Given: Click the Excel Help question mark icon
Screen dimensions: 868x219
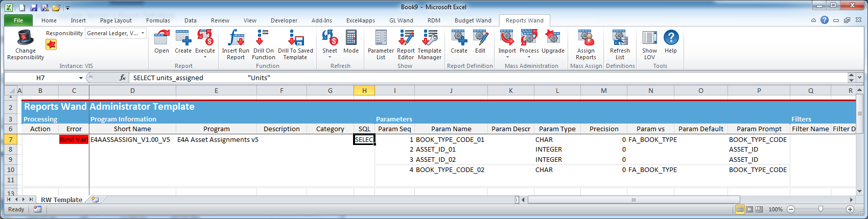Looking at the screenshot, I should (824, 20).
